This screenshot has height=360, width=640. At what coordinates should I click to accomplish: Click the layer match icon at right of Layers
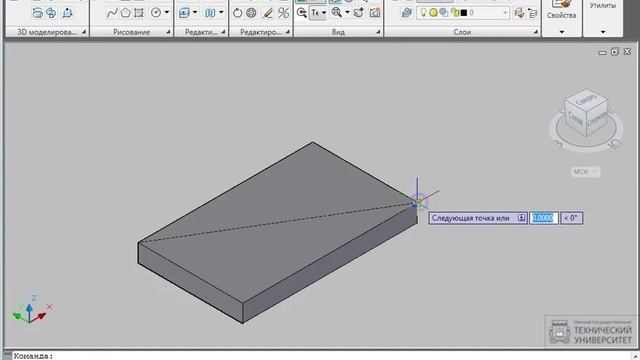pyautogui.click(x=533, y=13)
